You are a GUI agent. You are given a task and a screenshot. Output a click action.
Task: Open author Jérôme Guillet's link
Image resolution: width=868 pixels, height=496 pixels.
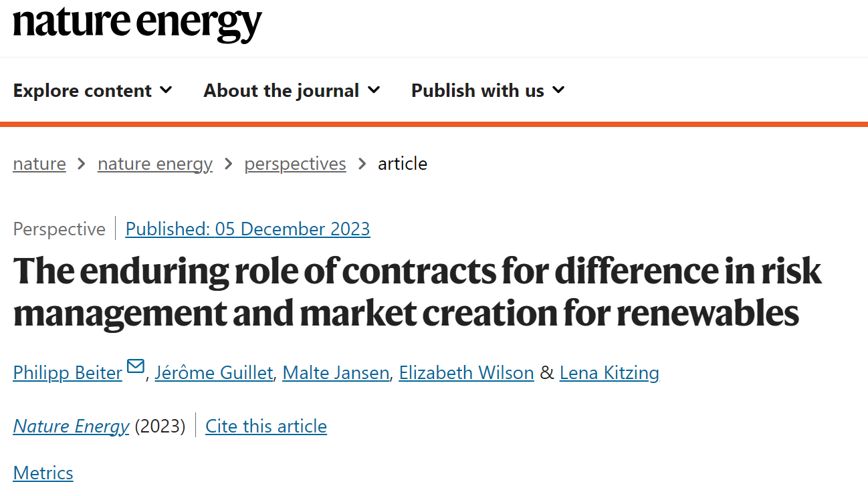click(x=213, y=373)
